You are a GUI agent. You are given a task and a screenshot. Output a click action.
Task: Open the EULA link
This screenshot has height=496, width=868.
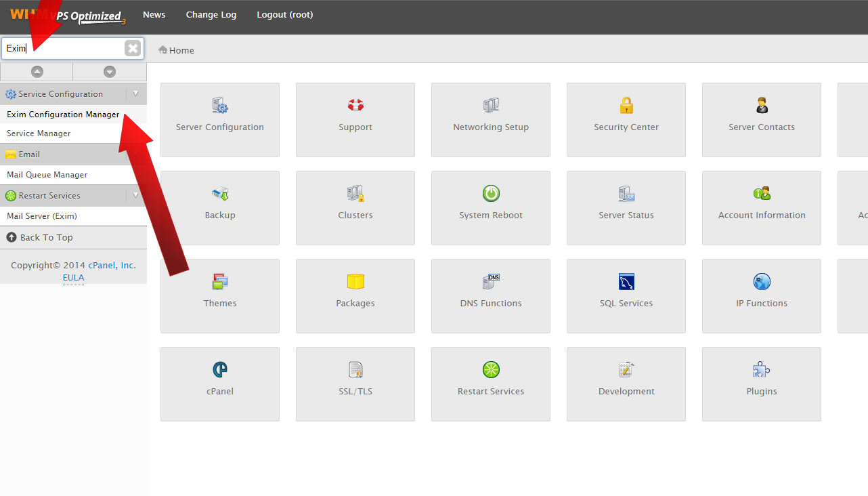point(73,277)
